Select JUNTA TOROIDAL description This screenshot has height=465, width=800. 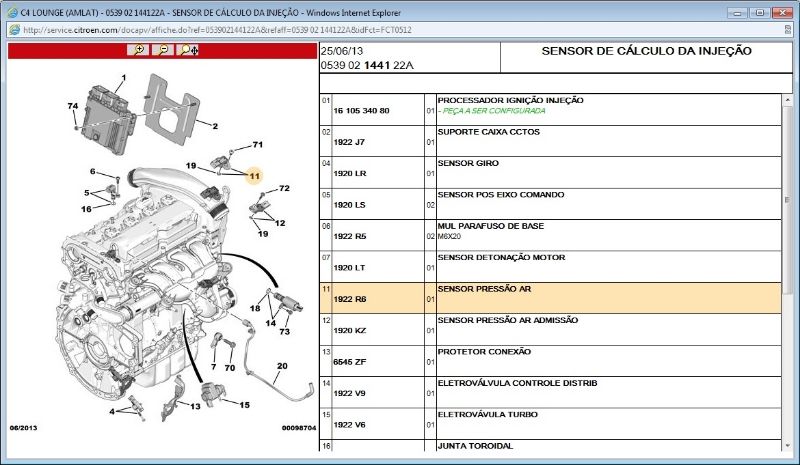475,446
